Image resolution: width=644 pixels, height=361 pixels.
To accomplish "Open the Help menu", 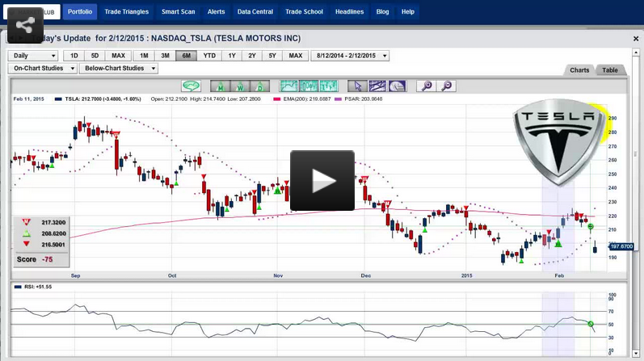I will (408, 11).
